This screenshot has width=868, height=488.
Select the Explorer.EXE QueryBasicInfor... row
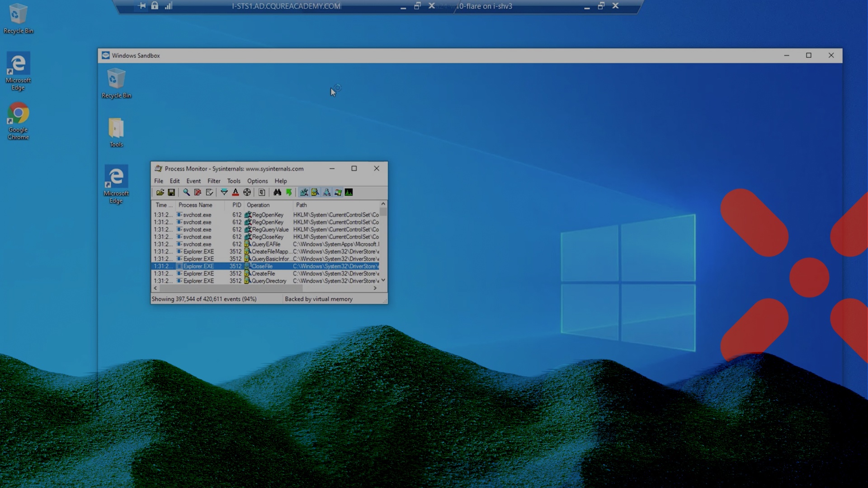click(266, 259)
